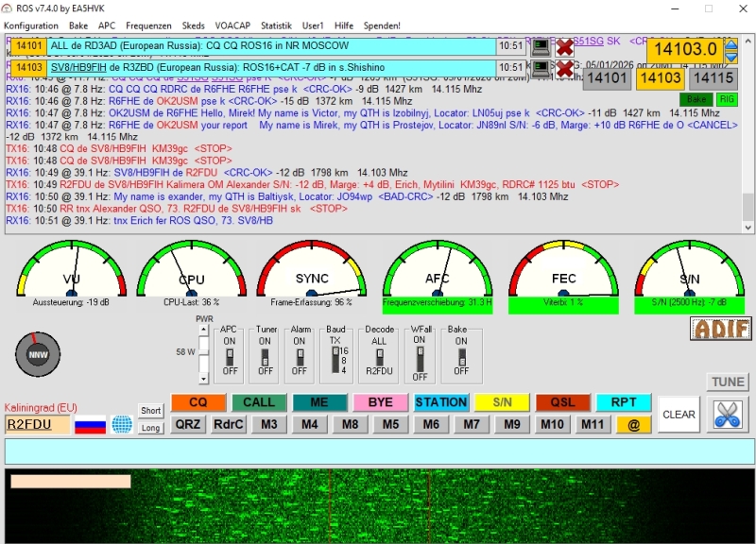
Task: Click the NNW compass bearing dial
Action: 38,354
